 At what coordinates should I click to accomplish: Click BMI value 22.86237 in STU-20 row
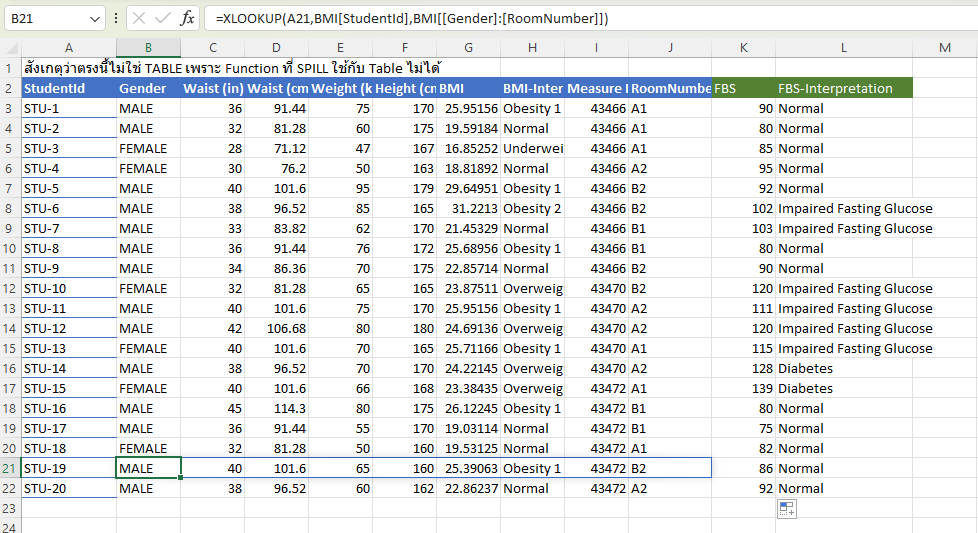[468, 489]
